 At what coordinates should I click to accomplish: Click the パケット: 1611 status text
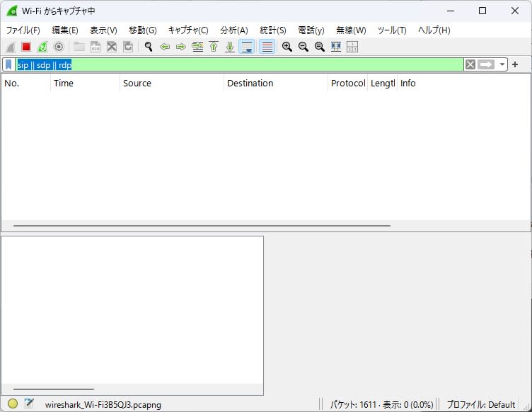coord(353,404)
